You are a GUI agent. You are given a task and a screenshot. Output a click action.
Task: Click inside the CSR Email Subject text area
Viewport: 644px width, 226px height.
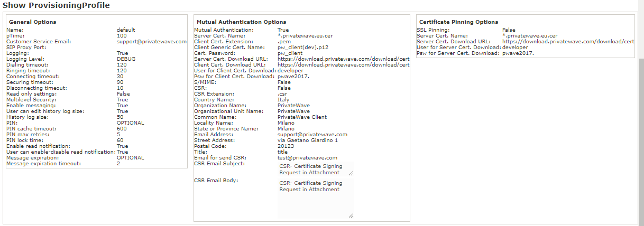(316, 169)
